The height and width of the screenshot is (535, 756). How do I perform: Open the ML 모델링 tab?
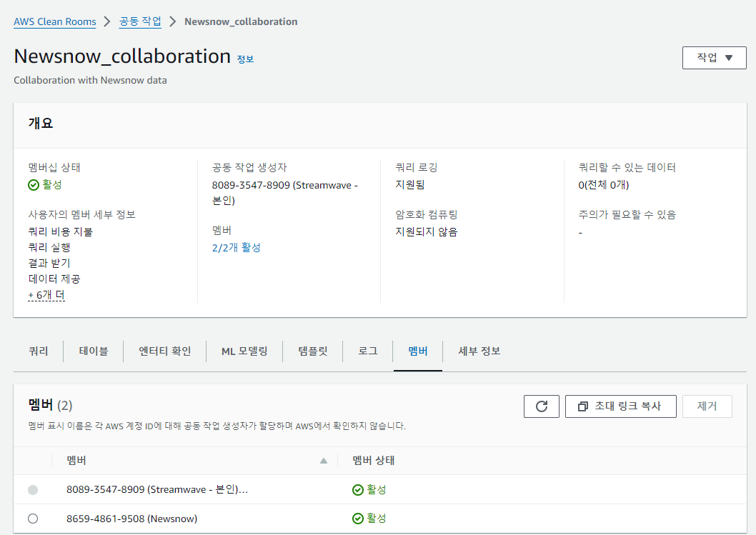pos(244,351)
